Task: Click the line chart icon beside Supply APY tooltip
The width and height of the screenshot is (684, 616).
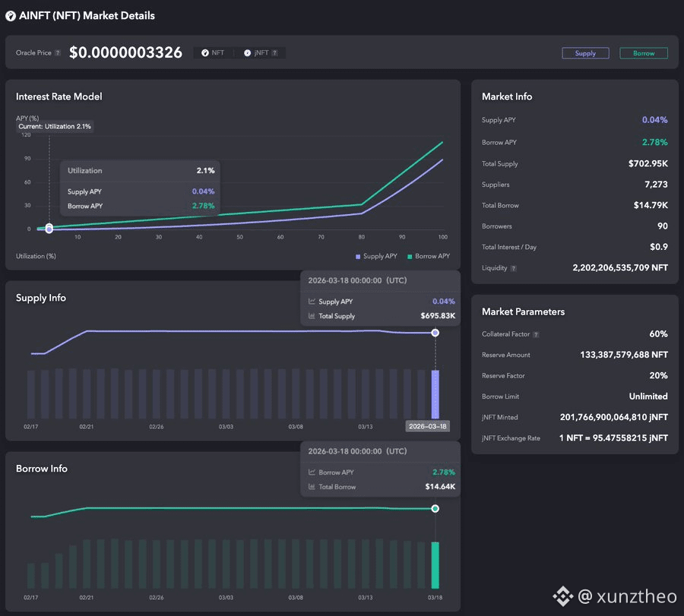Action: point(312,302)
